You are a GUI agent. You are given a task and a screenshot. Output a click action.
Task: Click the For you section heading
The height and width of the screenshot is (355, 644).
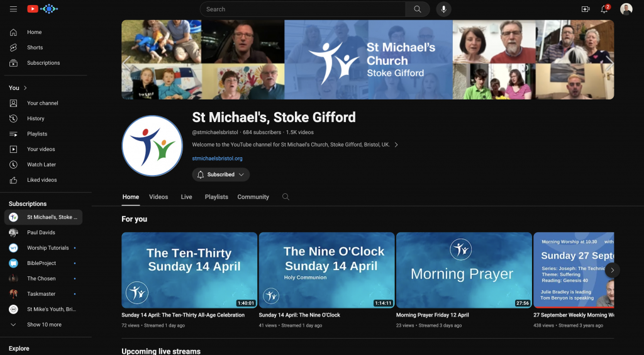(x=135, y=219)
